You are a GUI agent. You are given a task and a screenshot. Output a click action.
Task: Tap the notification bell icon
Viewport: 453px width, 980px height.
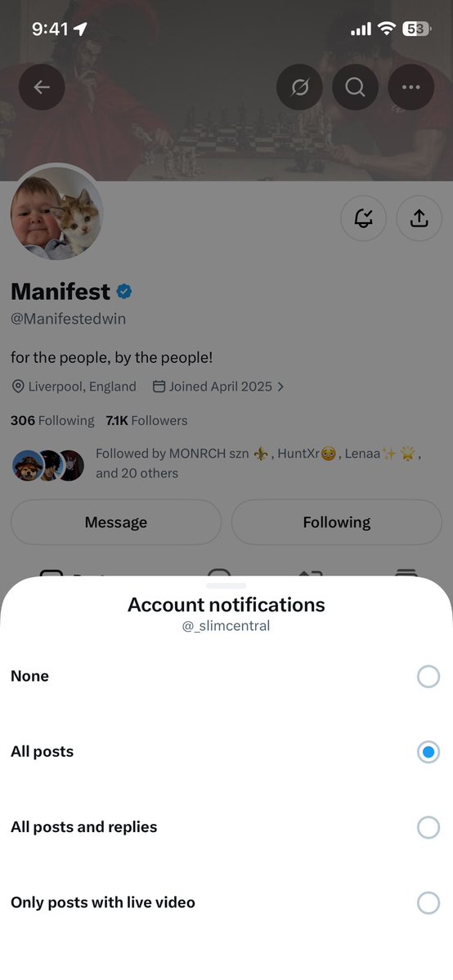tap(364, 218)
